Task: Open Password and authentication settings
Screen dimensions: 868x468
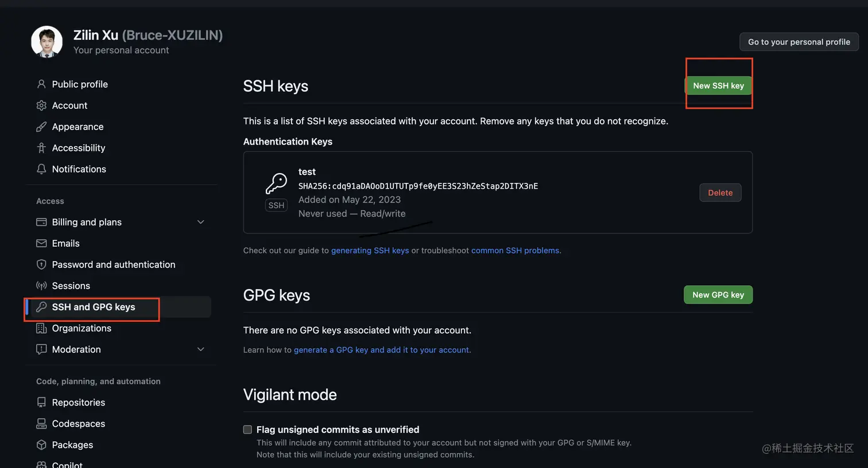Action: click(113, 264)
